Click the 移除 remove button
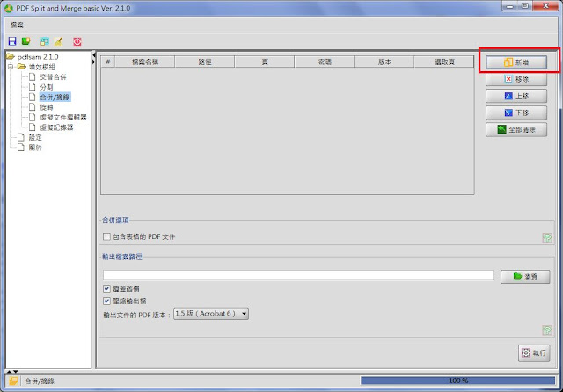Screen dimensions: 563x392 click(x=516, y=79)
